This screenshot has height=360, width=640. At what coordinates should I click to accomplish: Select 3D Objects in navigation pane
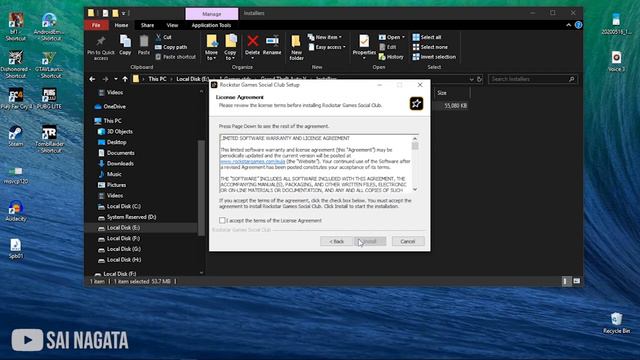point(119,132)
